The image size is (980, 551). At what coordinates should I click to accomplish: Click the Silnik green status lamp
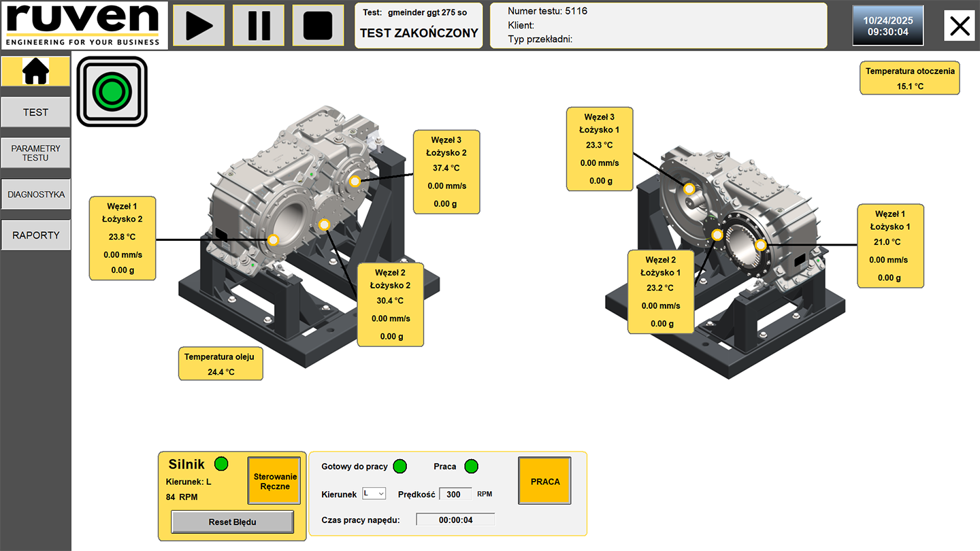(221, 464)
